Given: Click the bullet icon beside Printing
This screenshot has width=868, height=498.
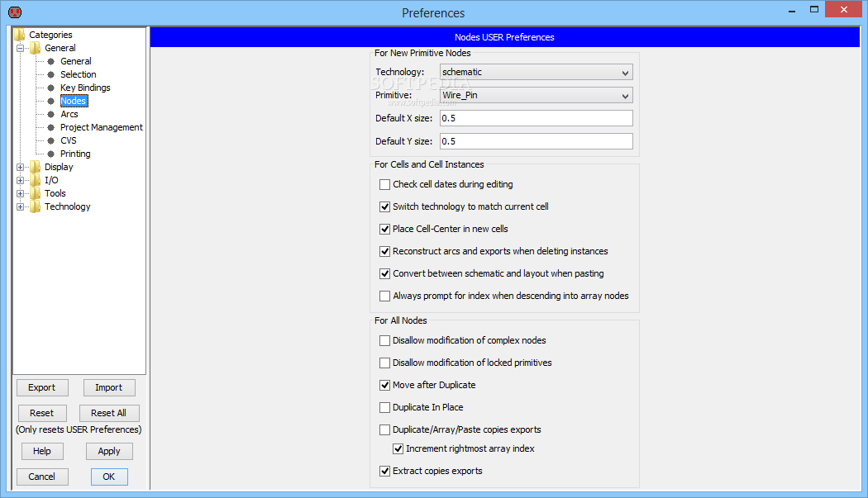Looking at the screenshot, I should coord(51,154).
